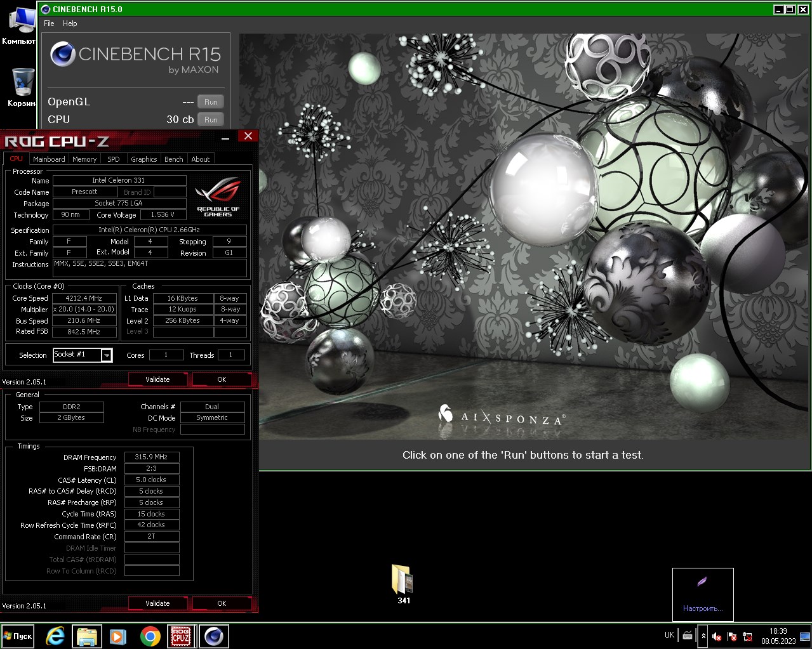Click the muted volume tray icon
The image size is (812, 649).
tap(717, 636)
